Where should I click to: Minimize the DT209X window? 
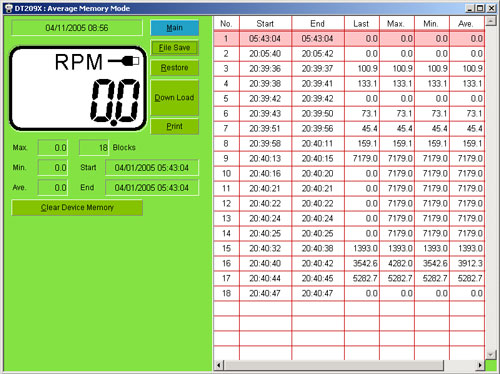(x=469, y=8)
